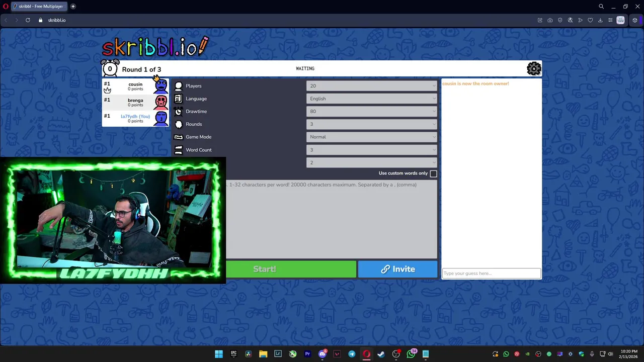Open Opera privacy shield icon

[560, 20]
